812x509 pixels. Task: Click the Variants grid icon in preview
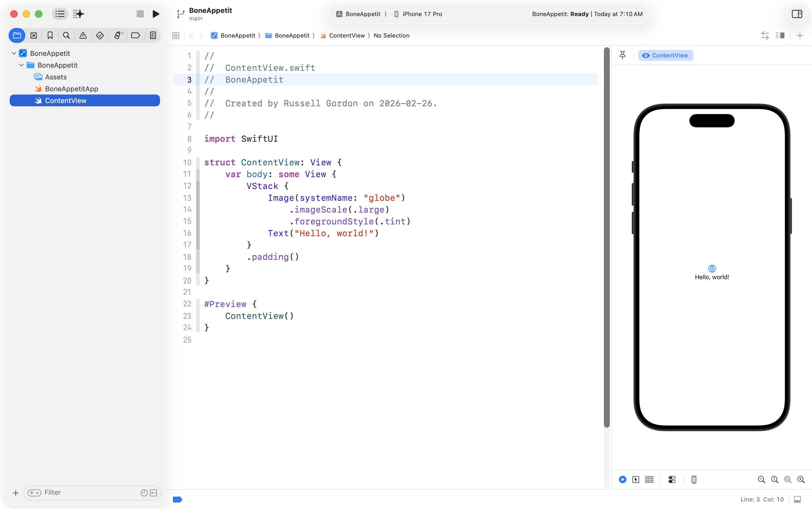click(649, 479)
